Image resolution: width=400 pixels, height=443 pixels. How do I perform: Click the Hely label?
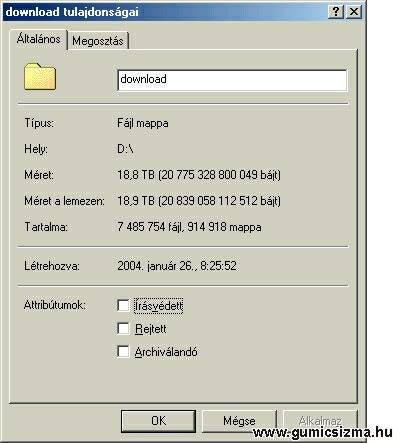36,149
